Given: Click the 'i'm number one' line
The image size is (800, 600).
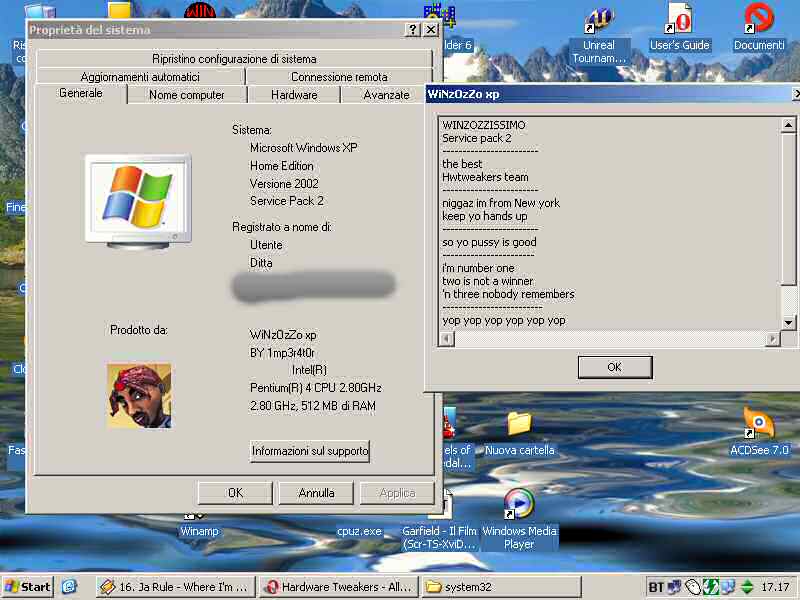Looking at the screenshot, I should [478, 268].
